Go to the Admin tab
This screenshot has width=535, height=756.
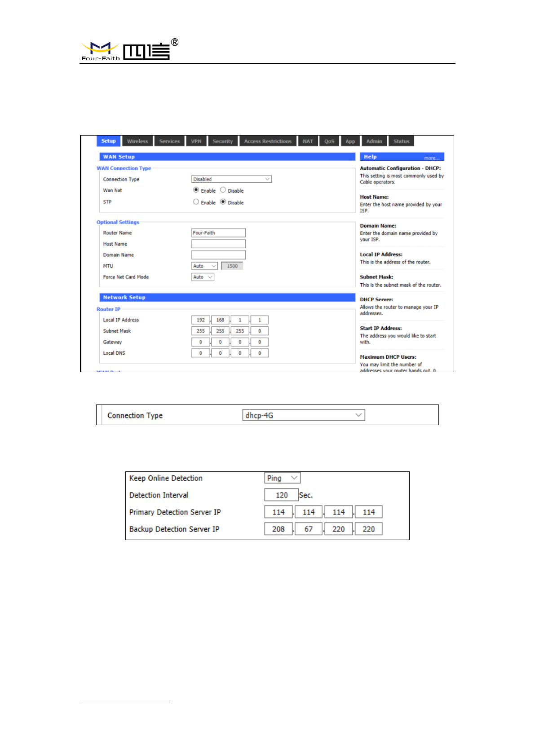tap(374, 141)
